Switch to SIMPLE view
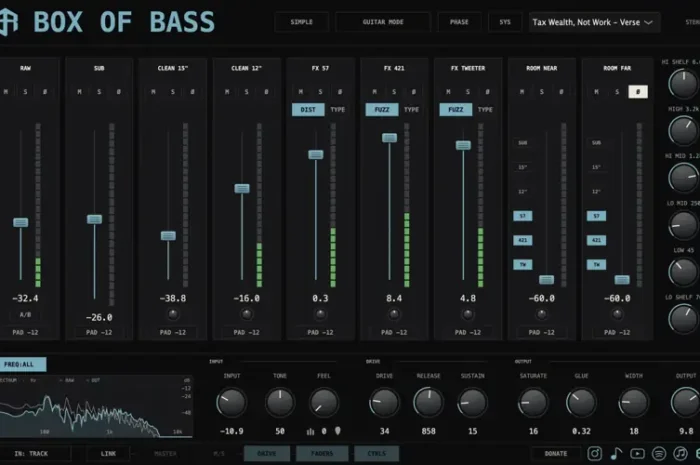 point(302,22)
